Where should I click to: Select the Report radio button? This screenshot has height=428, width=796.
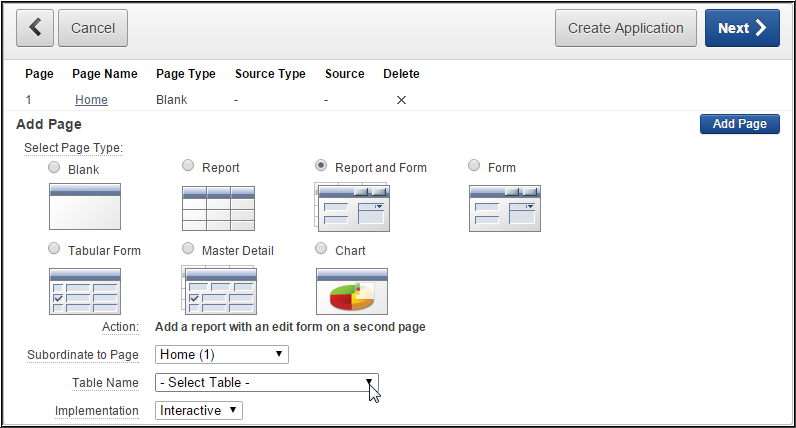pyautogui.click(x=188, y=166)
